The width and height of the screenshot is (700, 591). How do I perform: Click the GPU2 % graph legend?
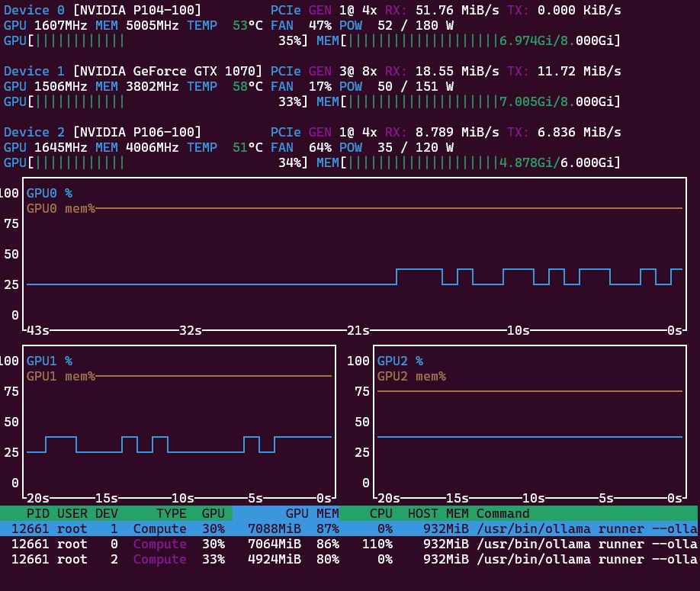point(400,361)
